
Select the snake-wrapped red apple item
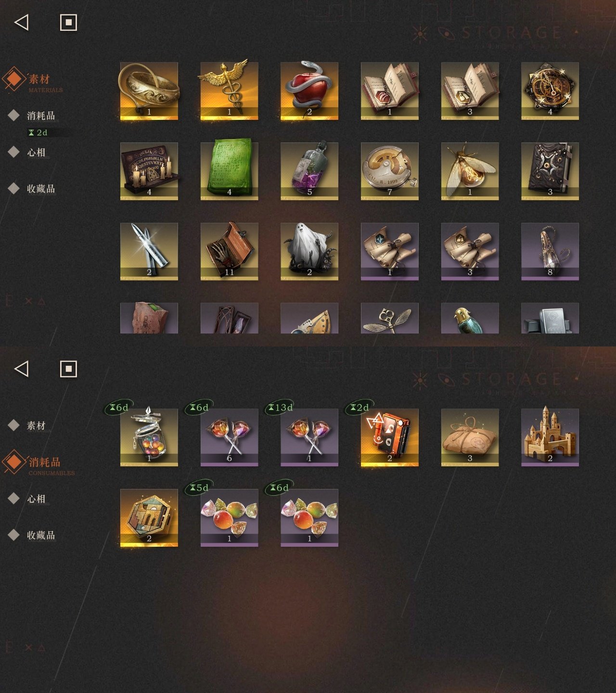309,90
